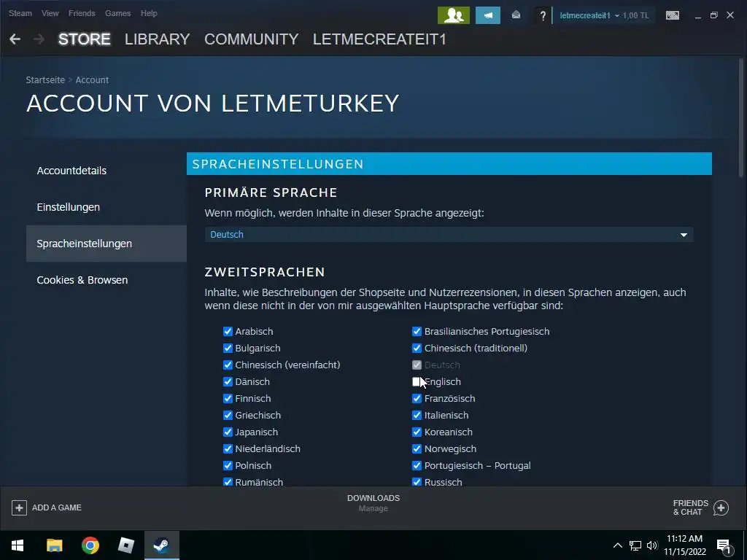Viewport: 747px width, 560px height.
Task: Uncheck Brasilianisches Portugiesisch checkbox
Action: point(417,332)
